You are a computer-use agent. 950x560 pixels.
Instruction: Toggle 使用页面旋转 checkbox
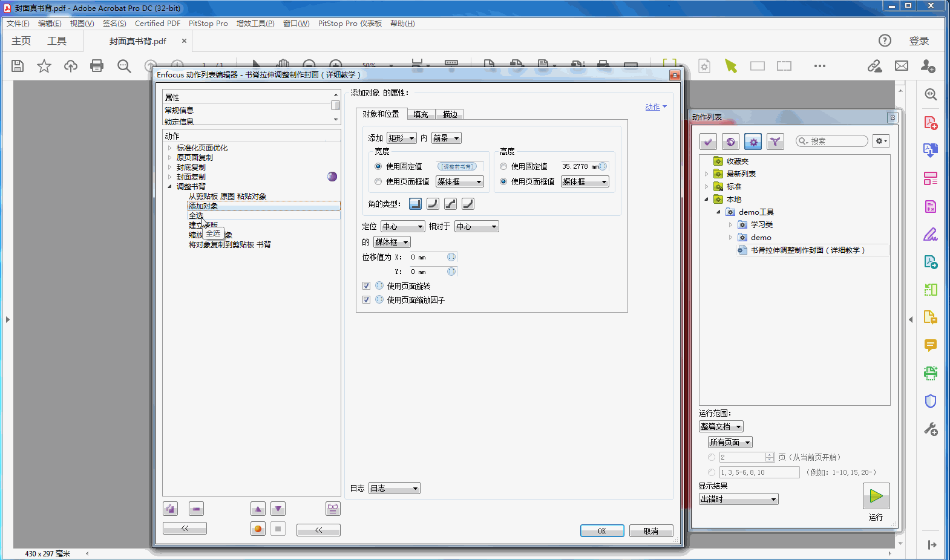[366, 285]
